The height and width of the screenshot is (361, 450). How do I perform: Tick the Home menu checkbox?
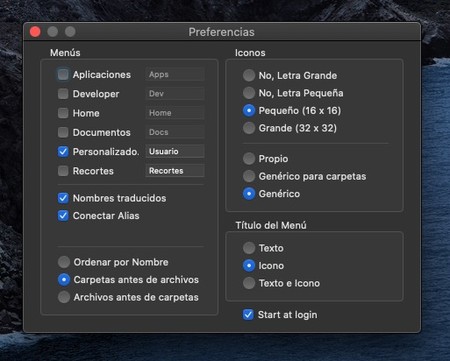[x=63, y=113]
